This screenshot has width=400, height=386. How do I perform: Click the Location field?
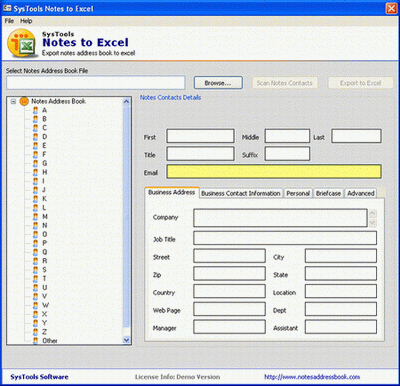[341, 291]
